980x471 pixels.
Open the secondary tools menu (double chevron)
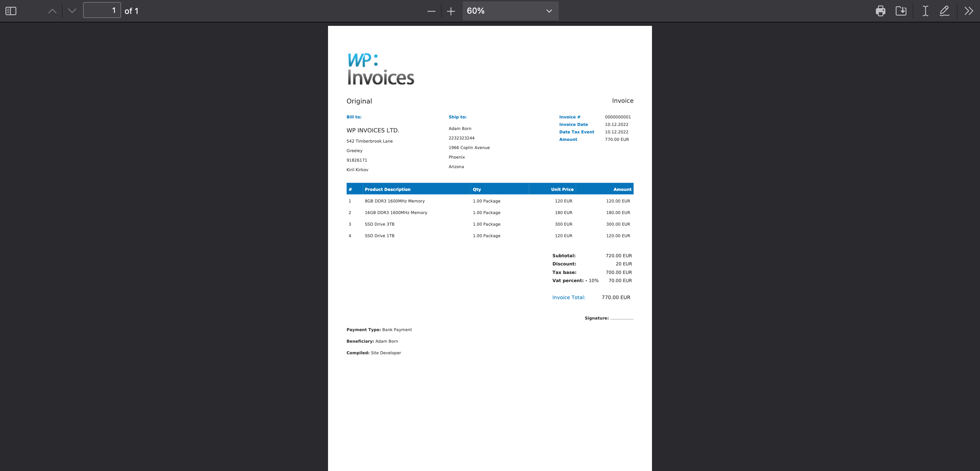[968, 11]
